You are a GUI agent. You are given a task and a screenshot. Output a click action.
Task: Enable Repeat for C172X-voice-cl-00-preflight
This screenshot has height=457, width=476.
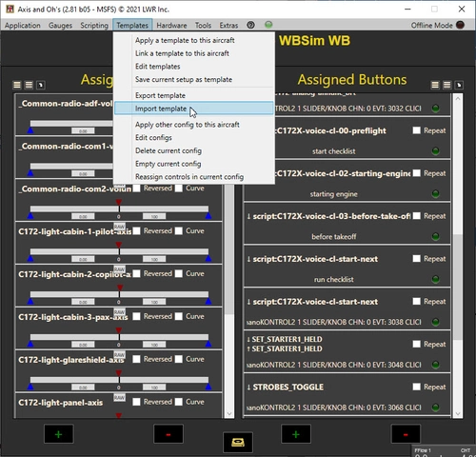coord(417,130)
